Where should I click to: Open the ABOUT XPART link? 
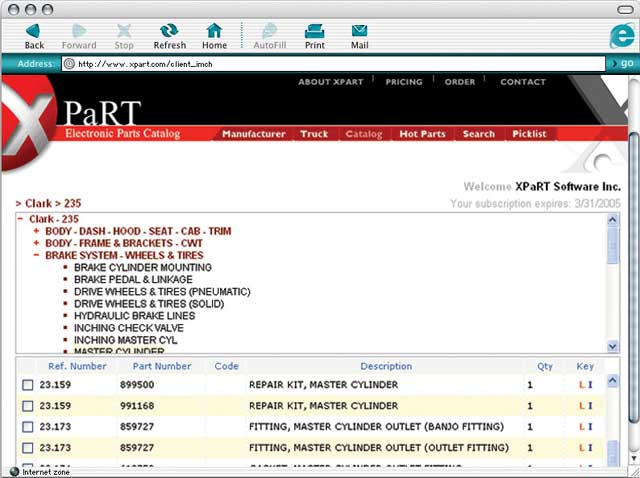[x=331, y=82]
